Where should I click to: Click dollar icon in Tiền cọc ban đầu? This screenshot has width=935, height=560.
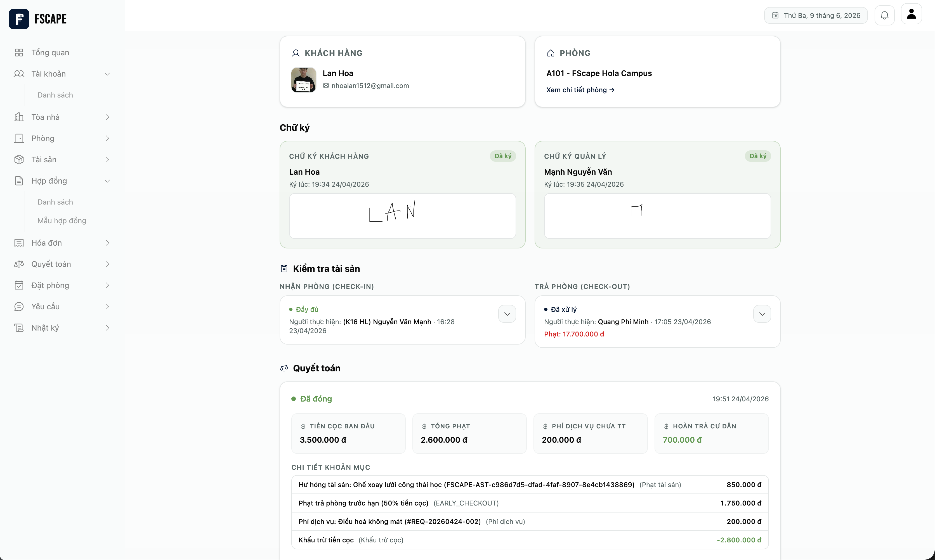303,426
